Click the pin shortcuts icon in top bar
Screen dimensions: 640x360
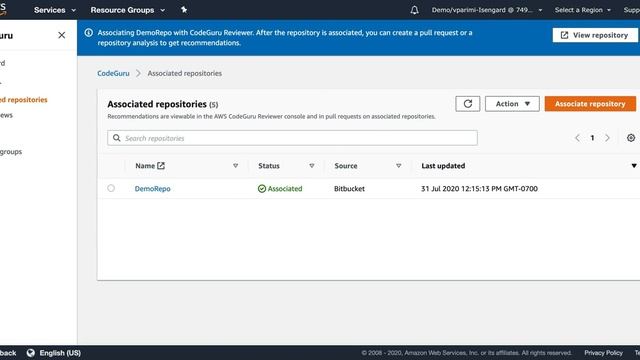click(x=184, y=10)
